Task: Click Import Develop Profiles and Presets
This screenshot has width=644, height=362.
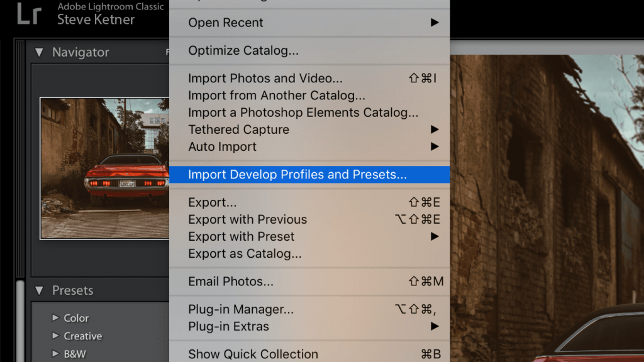Action: 297,175
